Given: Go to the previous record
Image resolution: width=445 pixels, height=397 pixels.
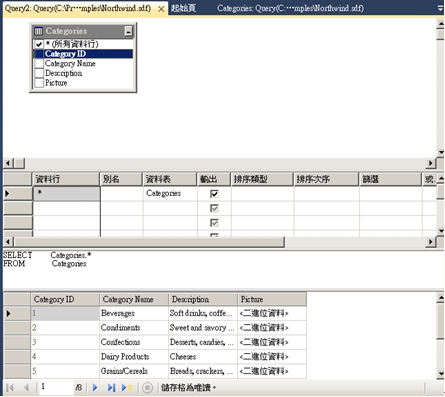Looking at the screenshot, I should [26, 388].
